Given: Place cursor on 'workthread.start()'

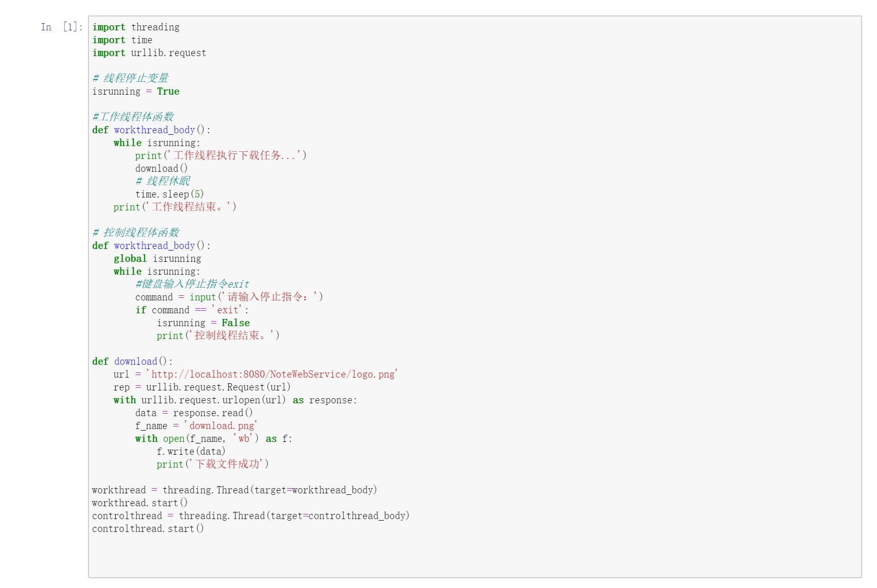Looking at the screenshot, I should [x=140, y=503].
